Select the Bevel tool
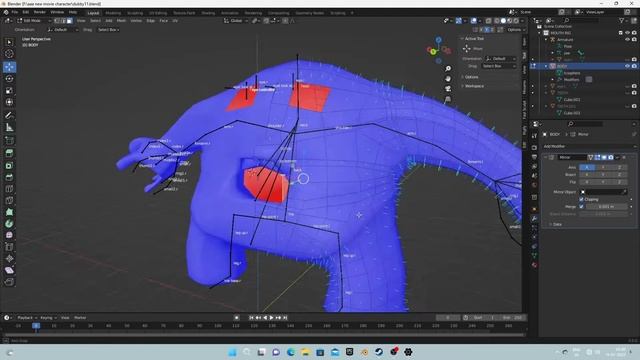This screenshot has width=640, height=360. tap(9, 178)
